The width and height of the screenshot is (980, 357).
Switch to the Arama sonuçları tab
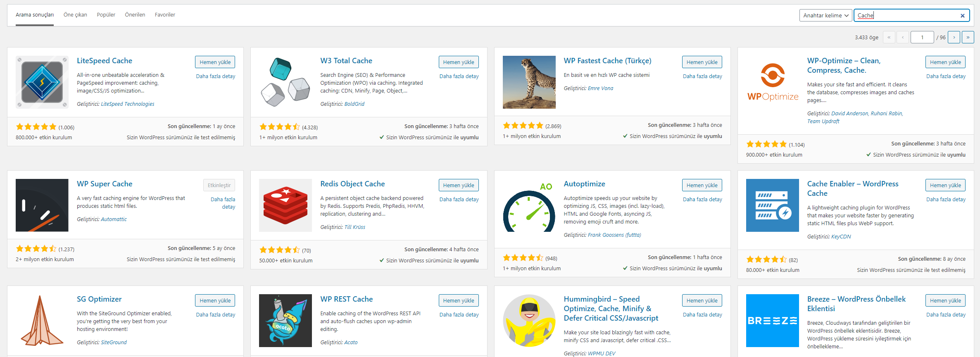[x=35, y=15]
